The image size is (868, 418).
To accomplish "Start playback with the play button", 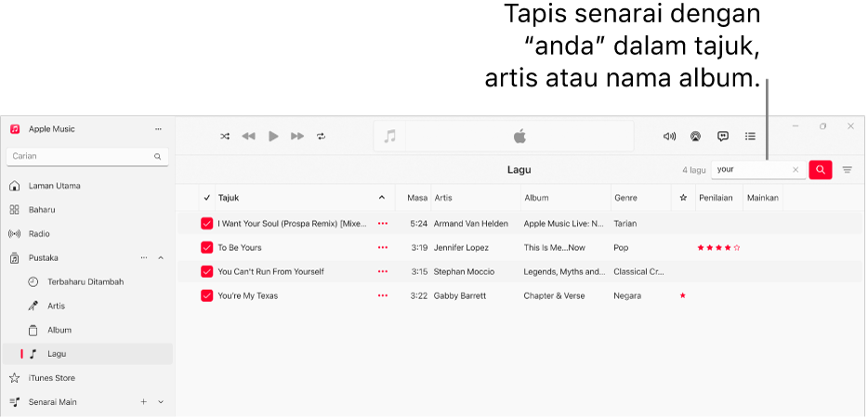I will coord(273,137).
